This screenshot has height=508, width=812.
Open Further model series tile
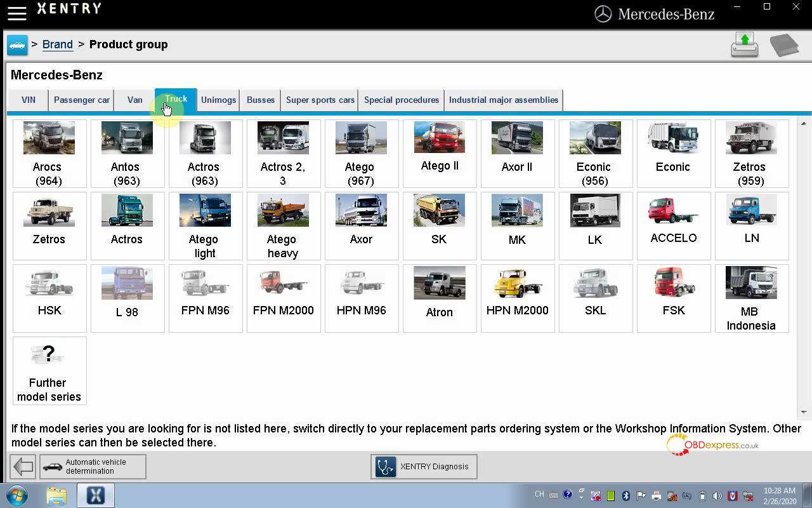[x=49, y=371]
